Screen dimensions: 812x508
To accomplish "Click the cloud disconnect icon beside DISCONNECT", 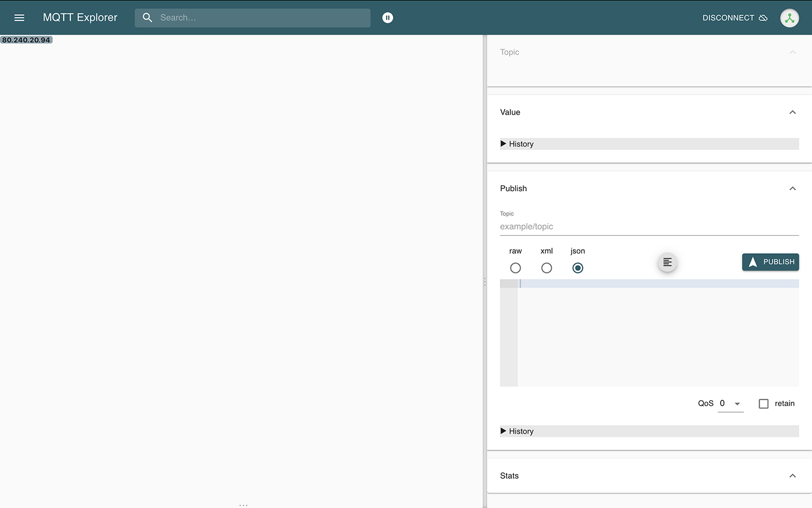I will 764,17.
